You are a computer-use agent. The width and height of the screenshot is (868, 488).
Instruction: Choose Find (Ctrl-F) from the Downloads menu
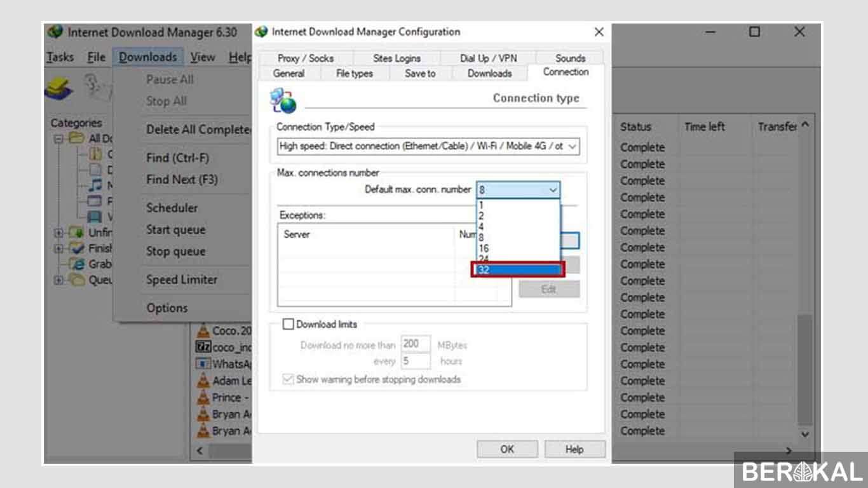177,158
